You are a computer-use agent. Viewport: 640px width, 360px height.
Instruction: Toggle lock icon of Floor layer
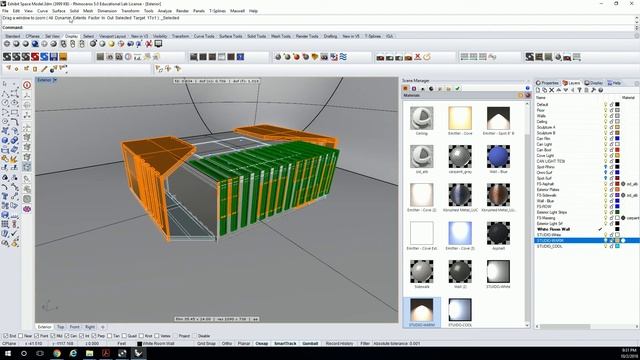[611, 110]
